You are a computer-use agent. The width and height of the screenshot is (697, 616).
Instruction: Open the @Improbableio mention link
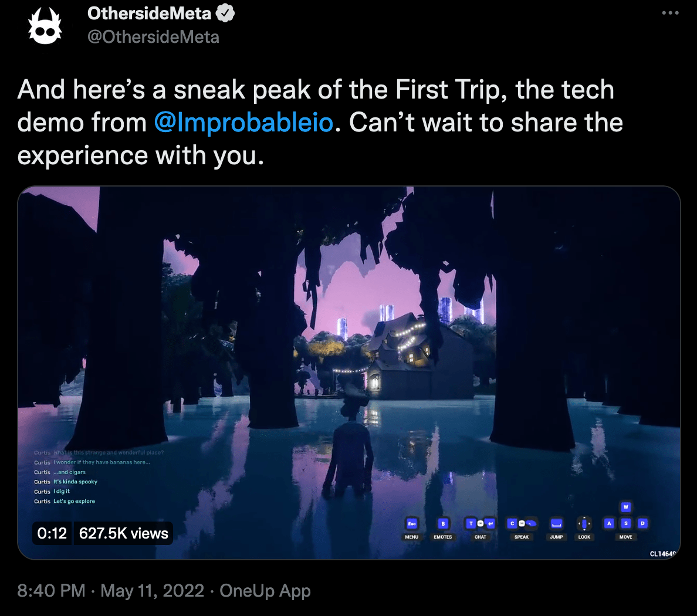click(243, 122)
